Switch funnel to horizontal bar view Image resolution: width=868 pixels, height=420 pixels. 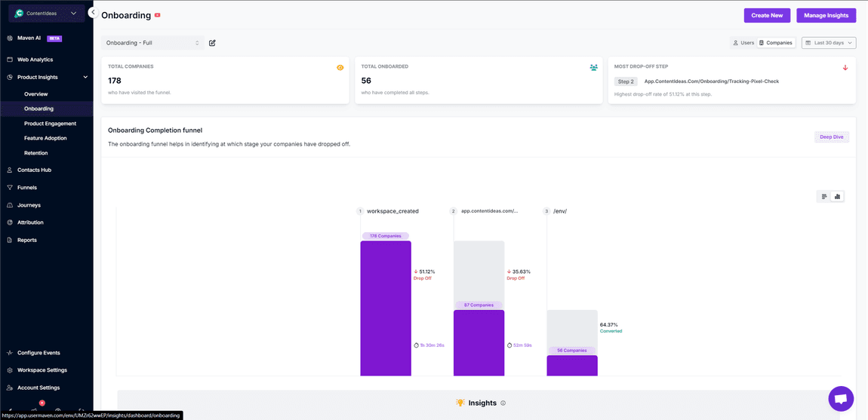coord(824,197)
